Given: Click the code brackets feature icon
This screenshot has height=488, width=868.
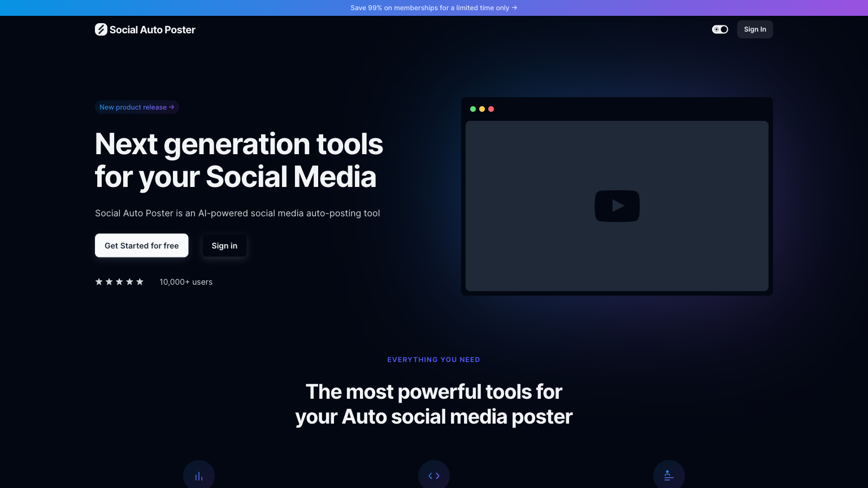Looking at the screenshot, I should pyautogui.click(x=434, y=475).
